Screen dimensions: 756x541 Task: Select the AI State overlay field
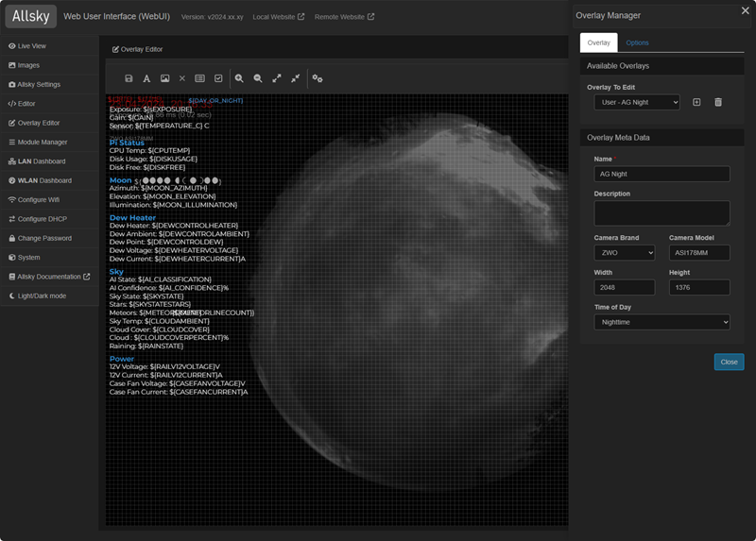tap(160, 279)
